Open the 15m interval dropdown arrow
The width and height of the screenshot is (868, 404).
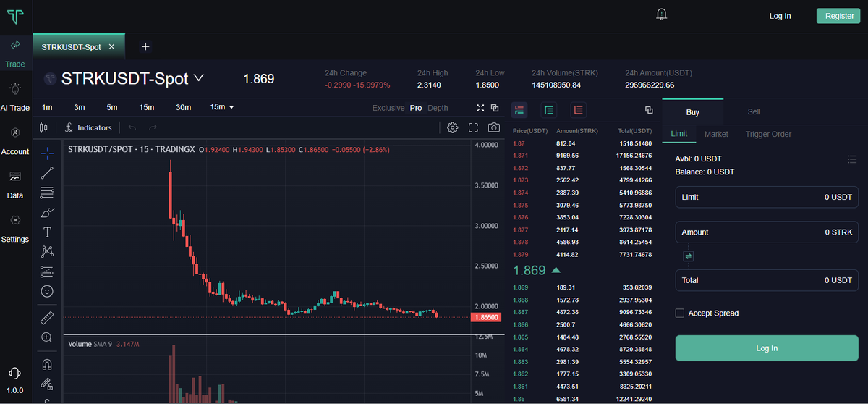pos(231,107)
